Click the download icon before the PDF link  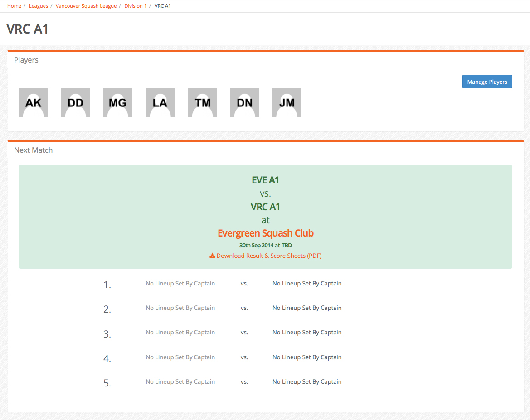click(x=212, y=256)
